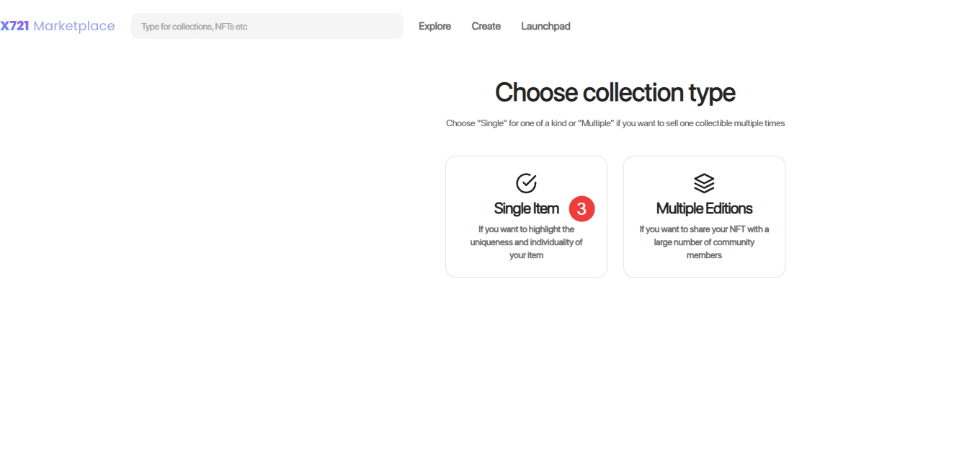
Task: Click the red number 3 badge
Action: click(582, 209)
